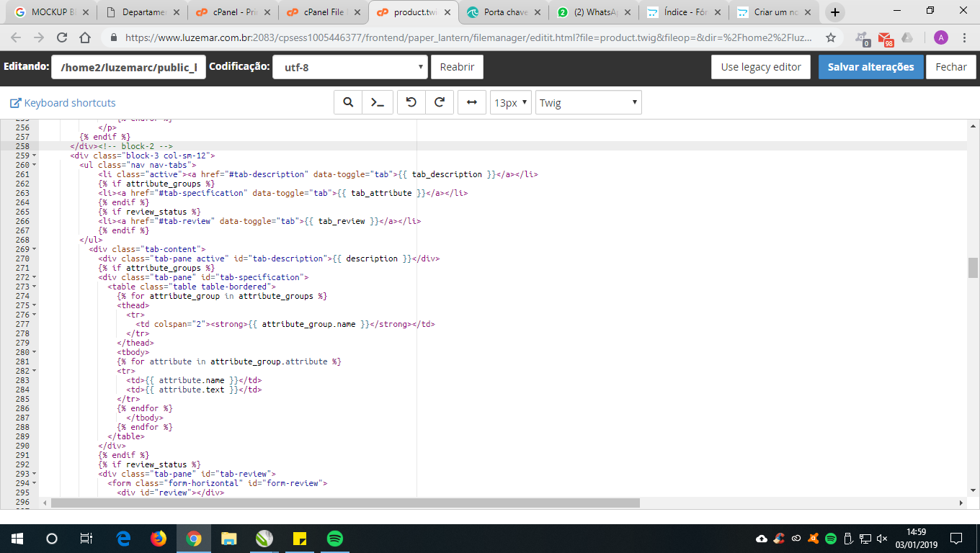Go to browser home page
The image size is (980, 553).
point(85,38)
